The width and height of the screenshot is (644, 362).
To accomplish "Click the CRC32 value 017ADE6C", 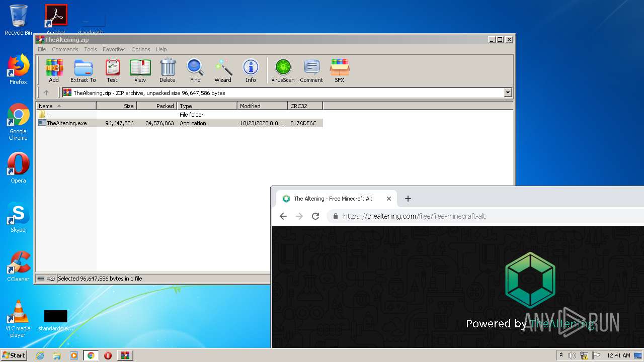I will click(303, 123).
